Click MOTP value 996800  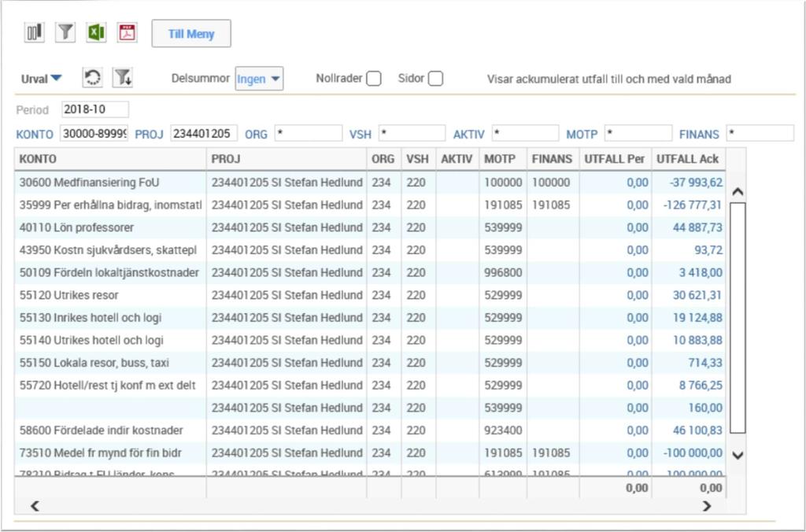503,273
